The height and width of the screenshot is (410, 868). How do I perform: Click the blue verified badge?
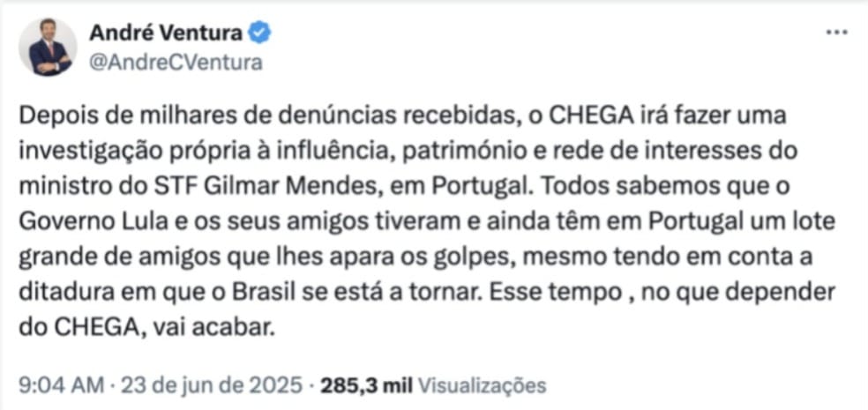[260, 34]
